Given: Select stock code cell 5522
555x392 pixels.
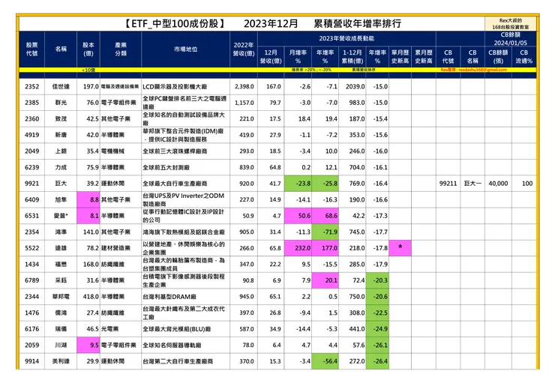Looking at the screenshot, I should point(31,248).
